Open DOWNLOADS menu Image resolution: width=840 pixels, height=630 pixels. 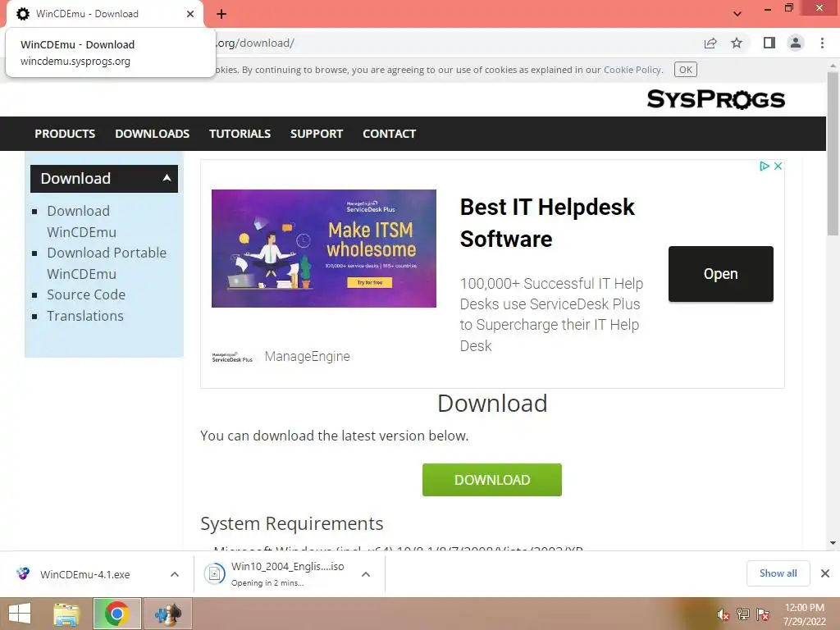click(152, 134)
